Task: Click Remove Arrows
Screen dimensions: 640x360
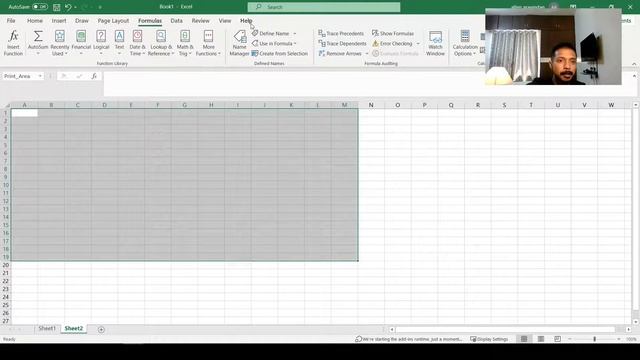Action: coord(340,53)
